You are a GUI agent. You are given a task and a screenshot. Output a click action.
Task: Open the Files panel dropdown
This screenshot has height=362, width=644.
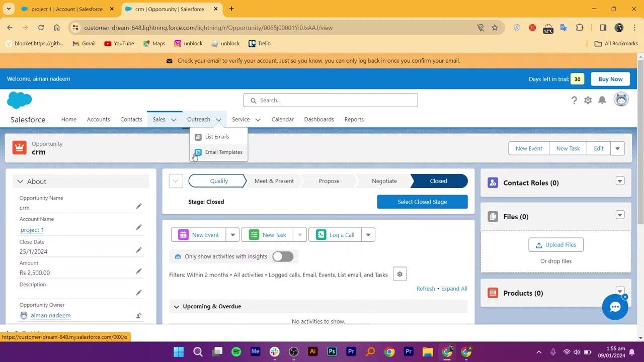coord(620,215)
